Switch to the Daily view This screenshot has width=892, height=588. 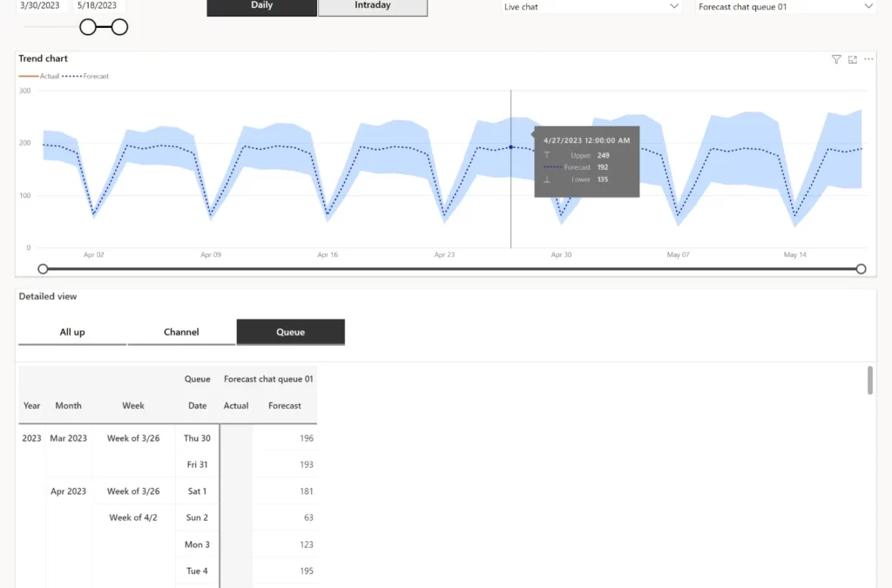[261, 6]
